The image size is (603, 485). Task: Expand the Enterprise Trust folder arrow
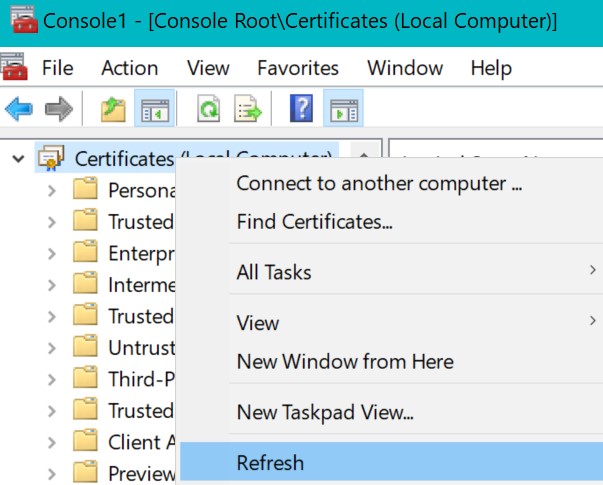(52, 253)
